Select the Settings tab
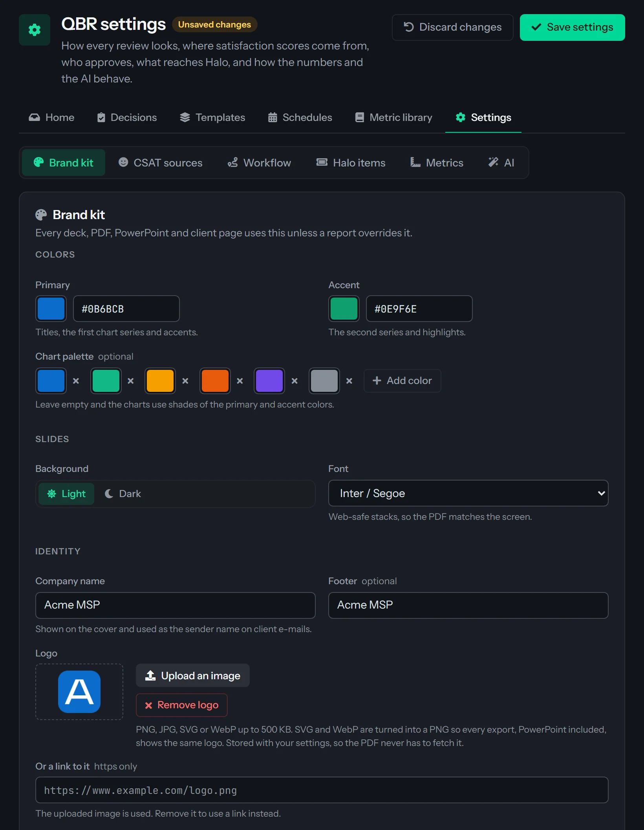This screenshot has width=644, height=830. click(483, 117)
